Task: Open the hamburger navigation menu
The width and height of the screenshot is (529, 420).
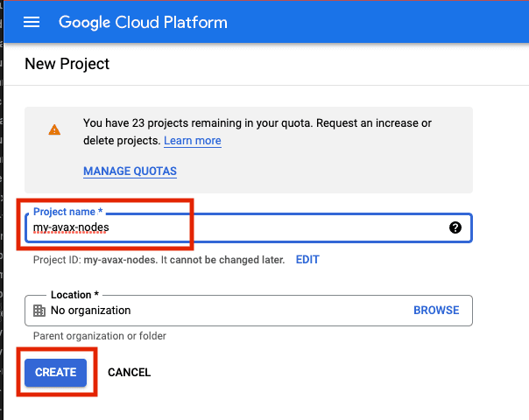Action: click(x=32, y=22)
